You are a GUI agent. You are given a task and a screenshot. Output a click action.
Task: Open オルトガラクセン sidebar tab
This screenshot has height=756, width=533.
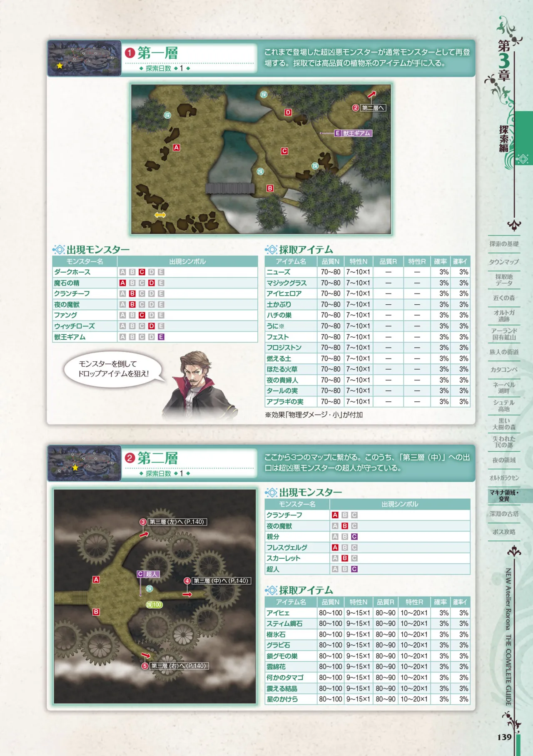(x=504, y=478)
